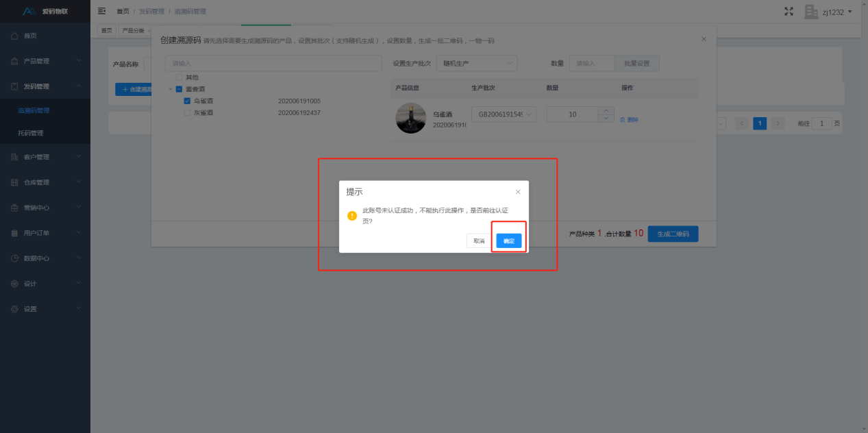The width and height of the screenshot is (868, 433).
Task: Click 删除 link for 乌雀酒 row
Action: point(629,120)
